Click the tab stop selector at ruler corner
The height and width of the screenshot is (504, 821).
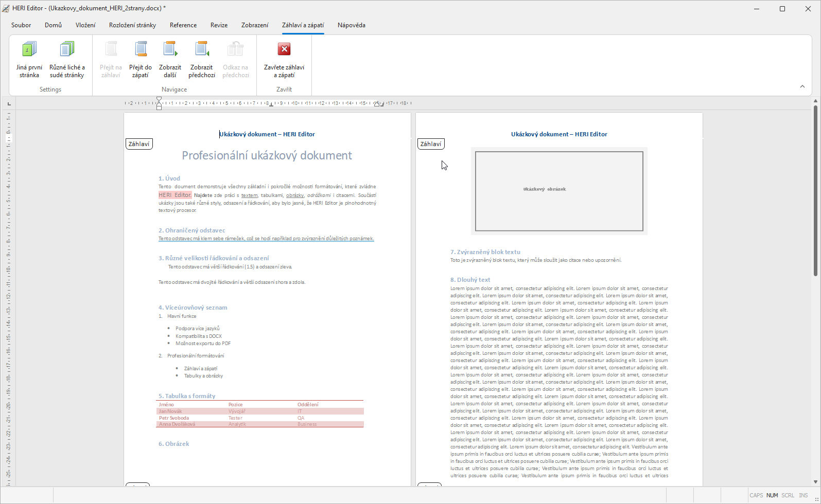pyautogui.click(x=9, y=104)
